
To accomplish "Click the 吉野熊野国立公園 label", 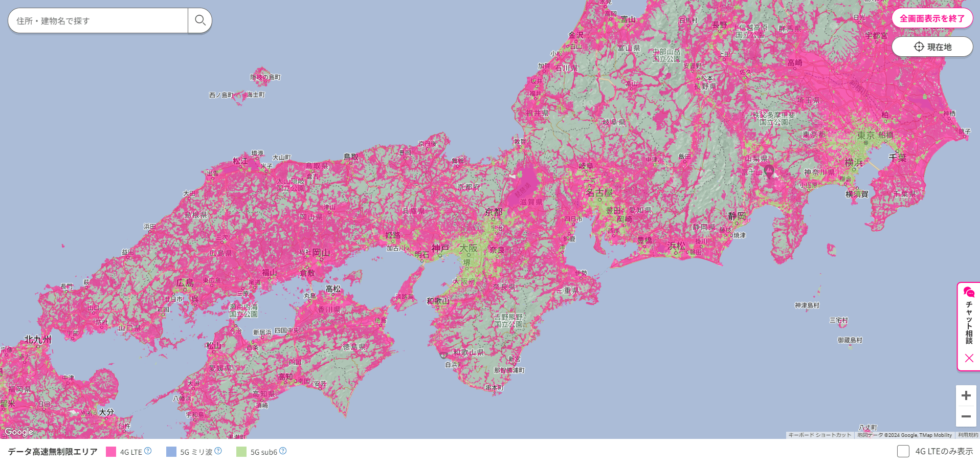I will [x=508, y=321].
